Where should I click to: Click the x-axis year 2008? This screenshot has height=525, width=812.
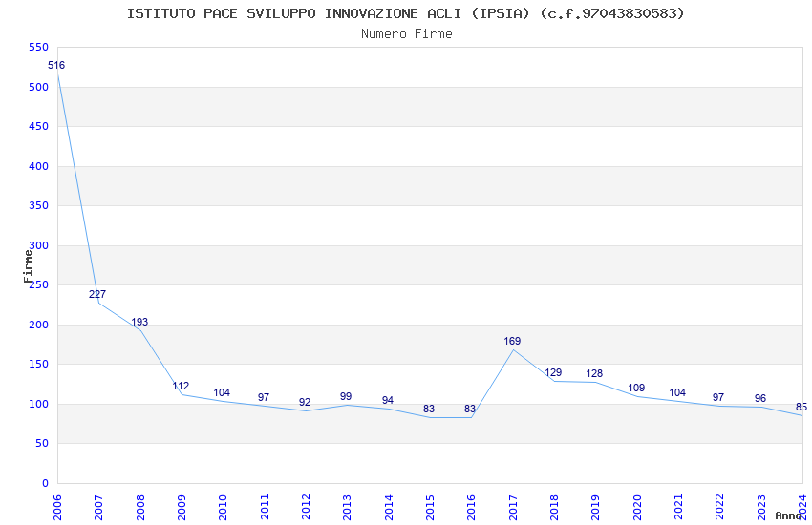140,508
